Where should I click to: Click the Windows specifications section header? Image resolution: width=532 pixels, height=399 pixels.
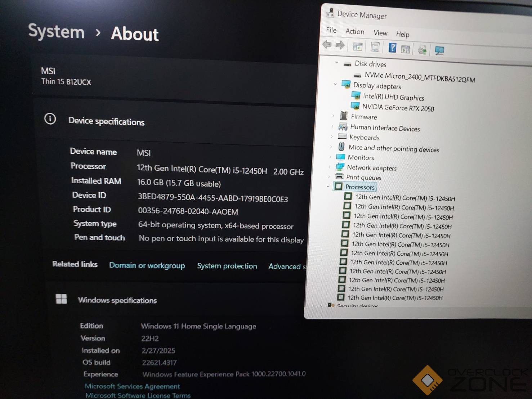pos(117,300)
